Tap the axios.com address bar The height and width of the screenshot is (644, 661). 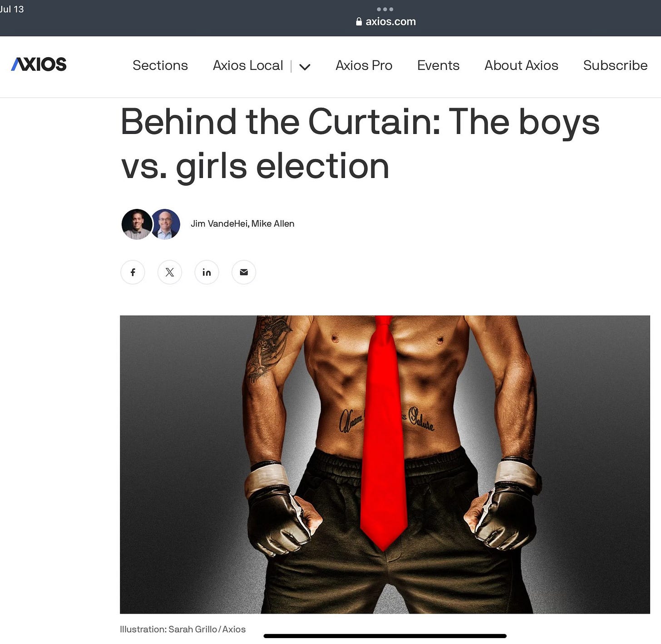(386, 21)
